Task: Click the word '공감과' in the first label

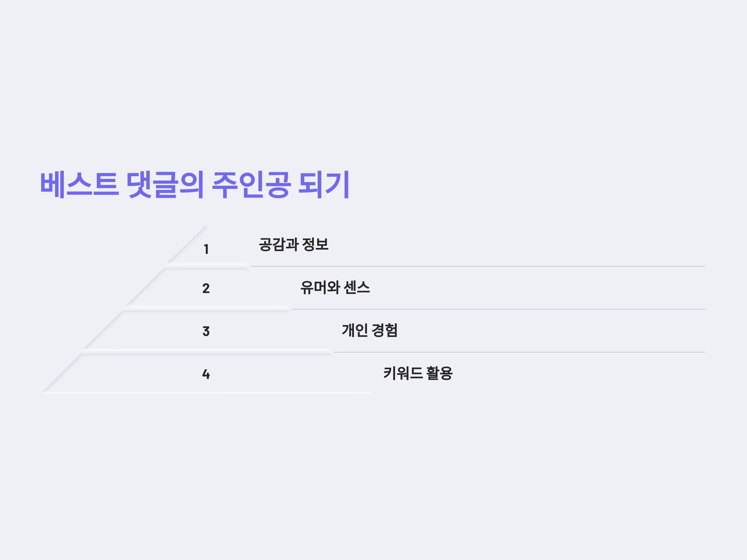Action: point(279,245)
